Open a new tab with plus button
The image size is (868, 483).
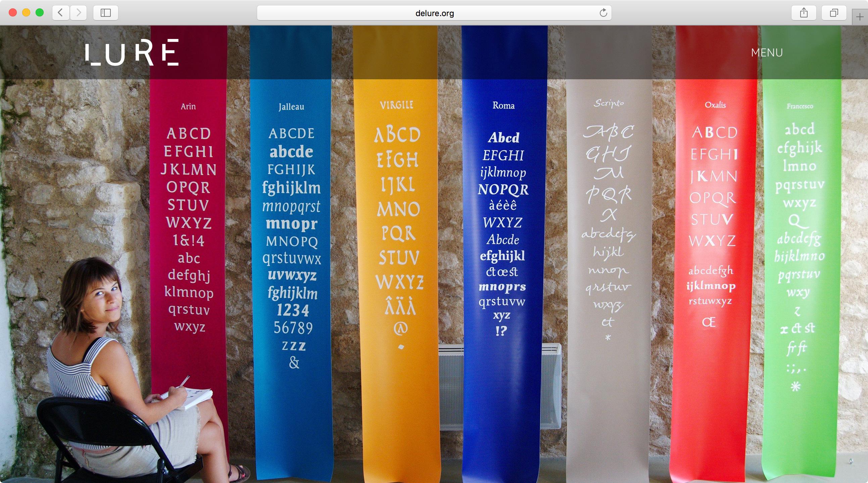860,17
